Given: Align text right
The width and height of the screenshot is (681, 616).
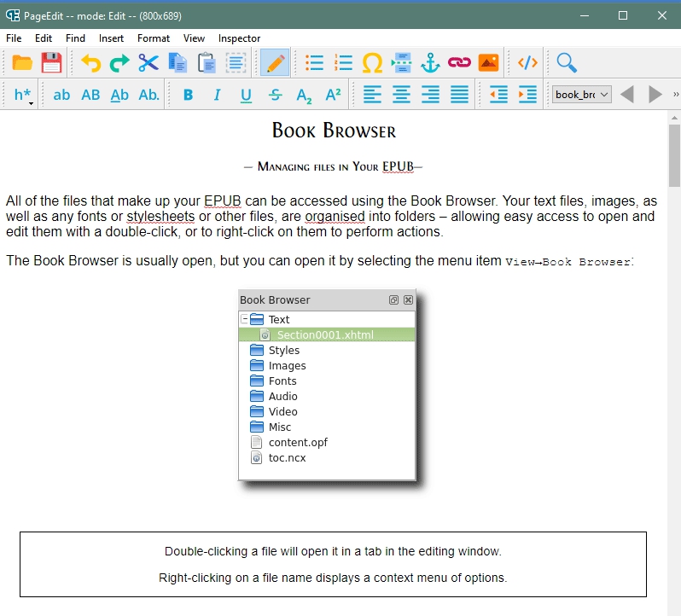Looking at the screenshot, I should click(430, 95).
